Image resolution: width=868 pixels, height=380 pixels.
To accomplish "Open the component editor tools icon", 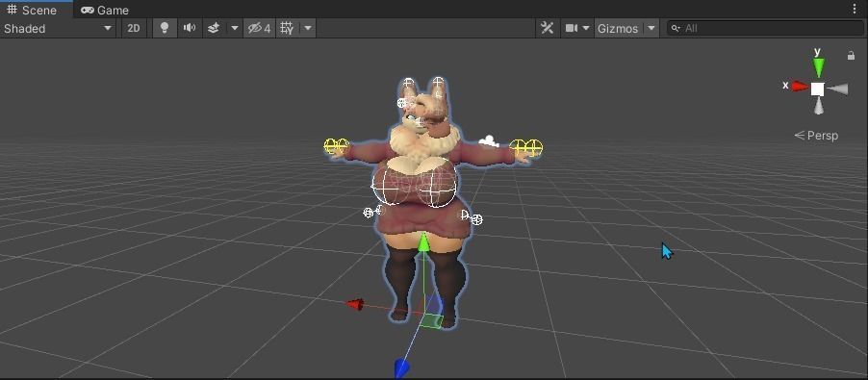I will [547, 28].
